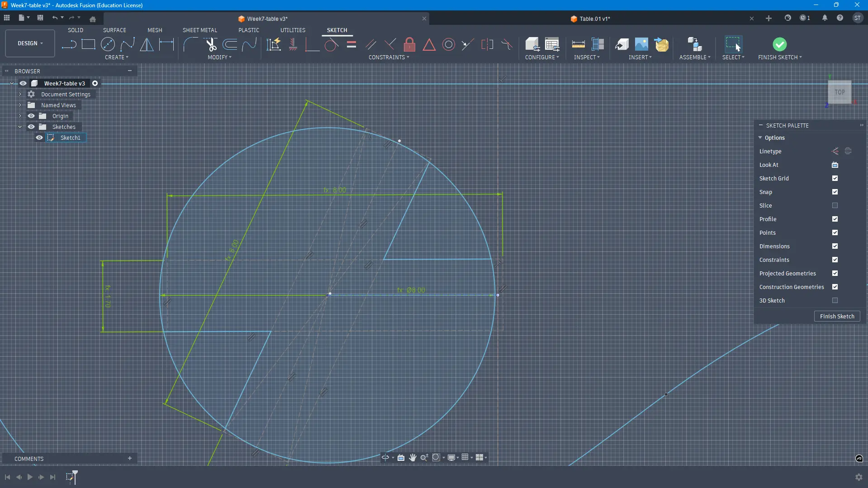Image resolution: width=868 pixels, height=488 pixels.
Task: Expand the Origin folder in browser
Action: tap(20, 116)
